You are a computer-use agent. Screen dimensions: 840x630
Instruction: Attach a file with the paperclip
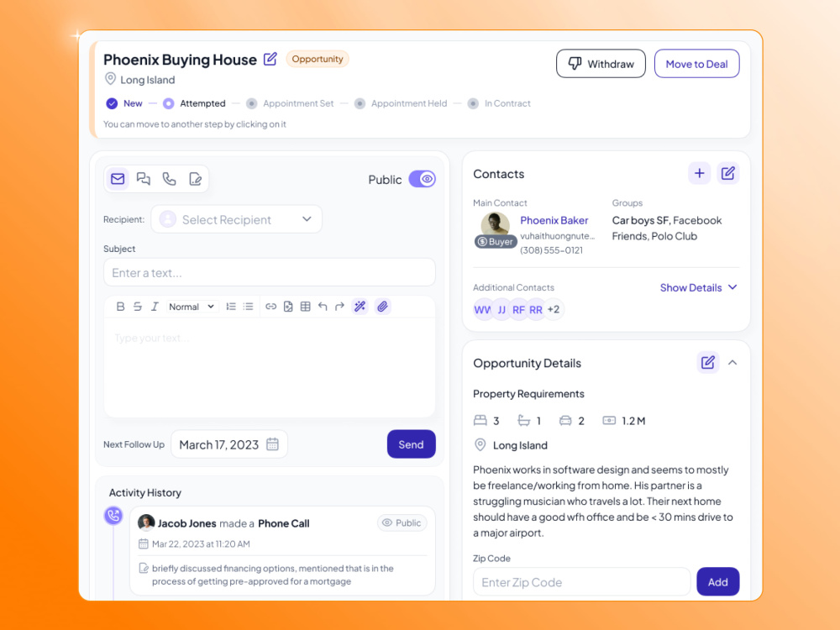pyautogui.click(x=382, y=307)
